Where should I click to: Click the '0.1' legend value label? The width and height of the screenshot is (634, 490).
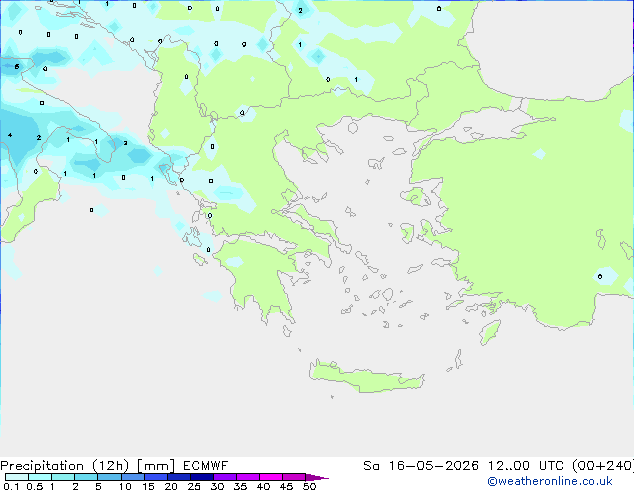(11, 486)
